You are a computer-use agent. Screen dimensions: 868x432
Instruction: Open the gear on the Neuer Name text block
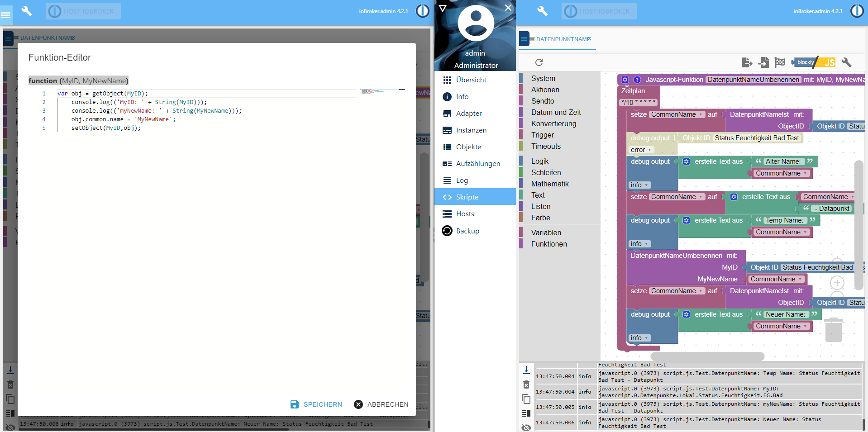(687, 314)
